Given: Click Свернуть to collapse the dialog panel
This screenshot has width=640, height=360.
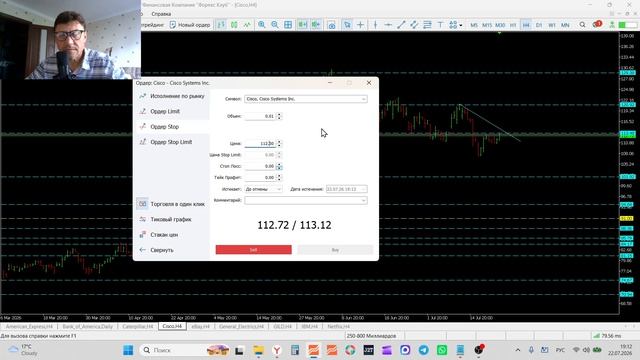Looking at the screenshot, I should point(172,250).
